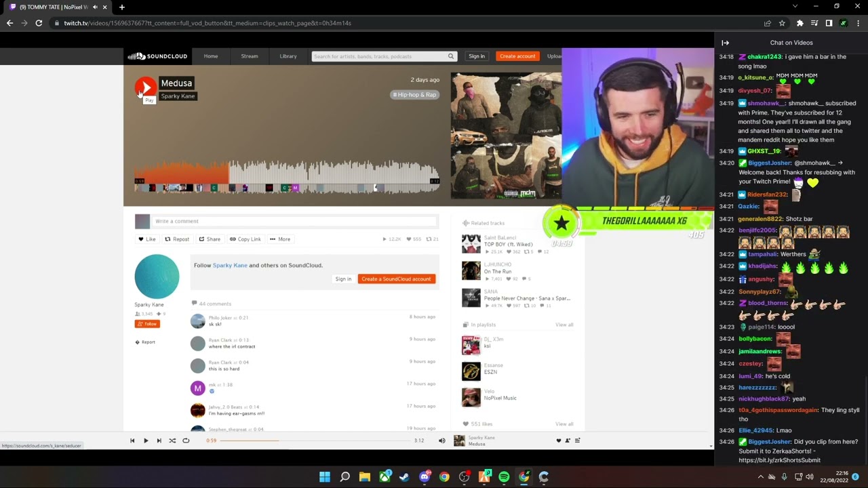Open the Chrome three-dot menu
Image resolution: width=868 pixels, height=488 pixels.
point(857,23)
